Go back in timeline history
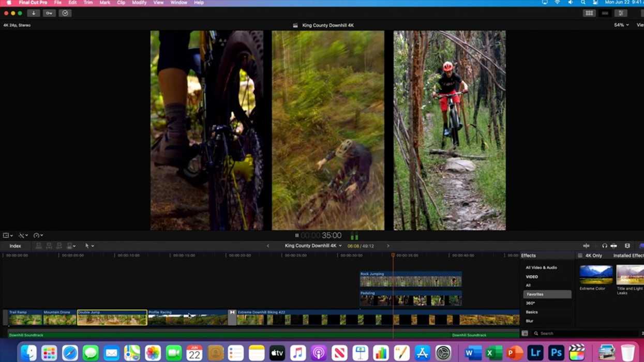The height and width of the screenshot is (362, 644). click(268, 246)
